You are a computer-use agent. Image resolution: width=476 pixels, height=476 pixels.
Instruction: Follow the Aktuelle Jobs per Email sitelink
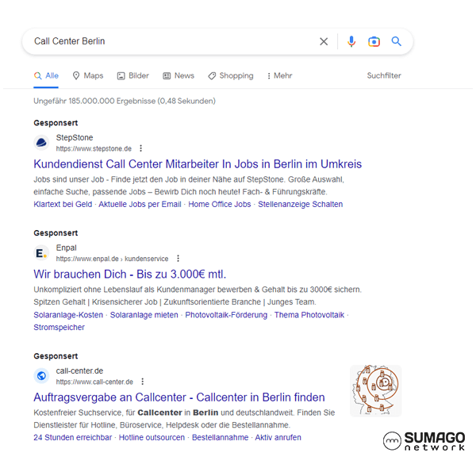(140, 205)
